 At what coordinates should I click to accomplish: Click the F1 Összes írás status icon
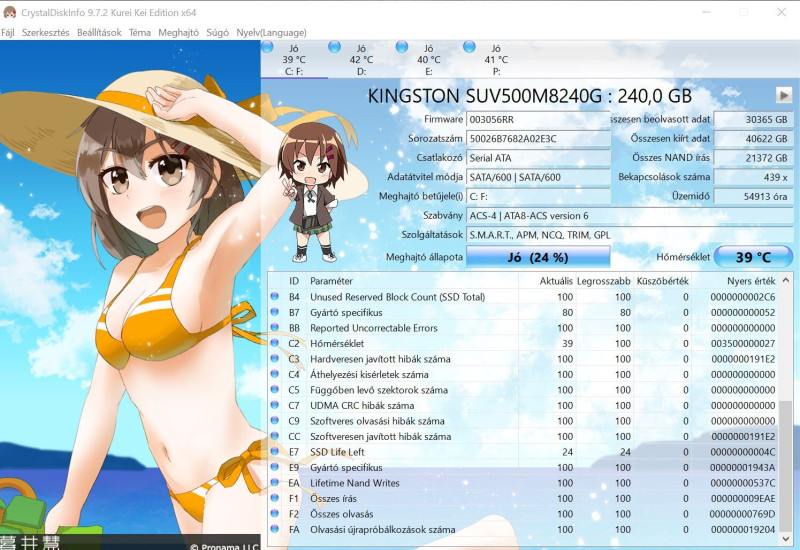[274, 497]
